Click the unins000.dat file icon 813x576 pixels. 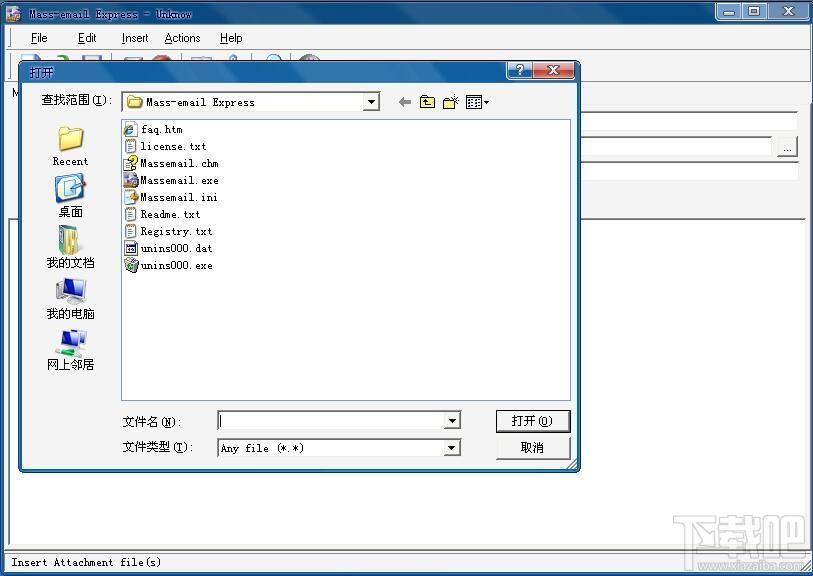(131, 248)
